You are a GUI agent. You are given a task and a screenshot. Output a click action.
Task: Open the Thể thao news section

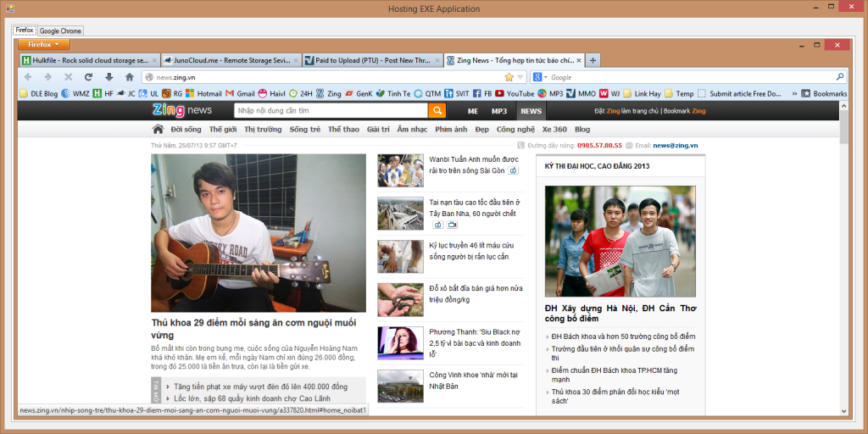click(343, 130)
